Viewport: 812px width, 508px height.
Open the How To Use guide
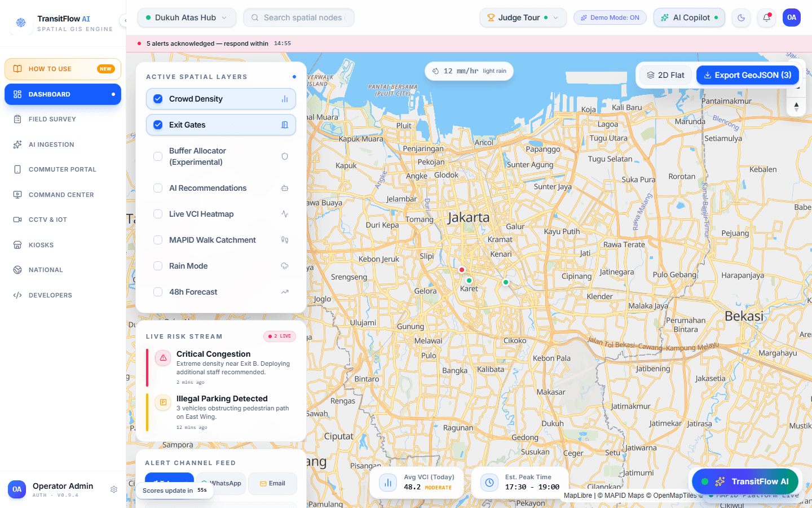coord(63,69)
